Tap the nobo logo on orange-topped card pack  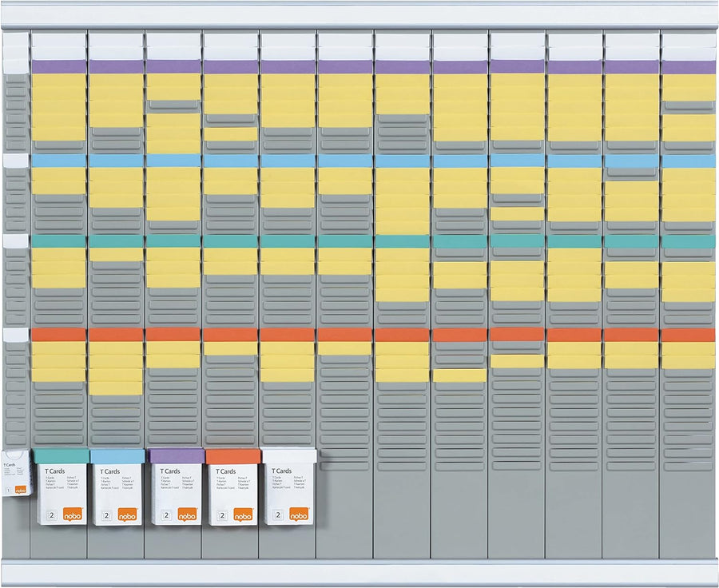[243, 514]
